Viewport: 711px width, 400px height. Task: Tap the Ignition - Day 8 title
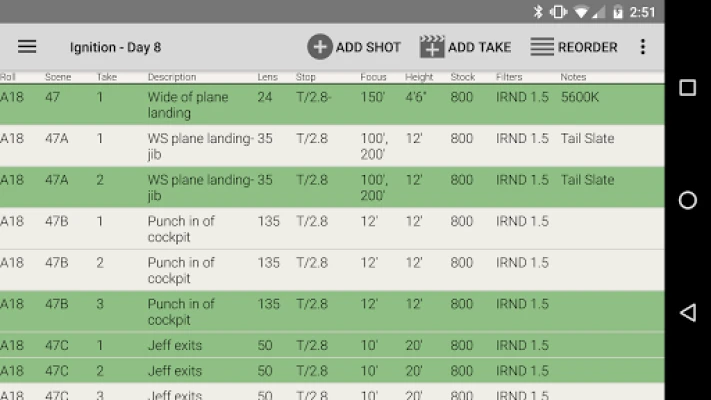click(115, 47)
